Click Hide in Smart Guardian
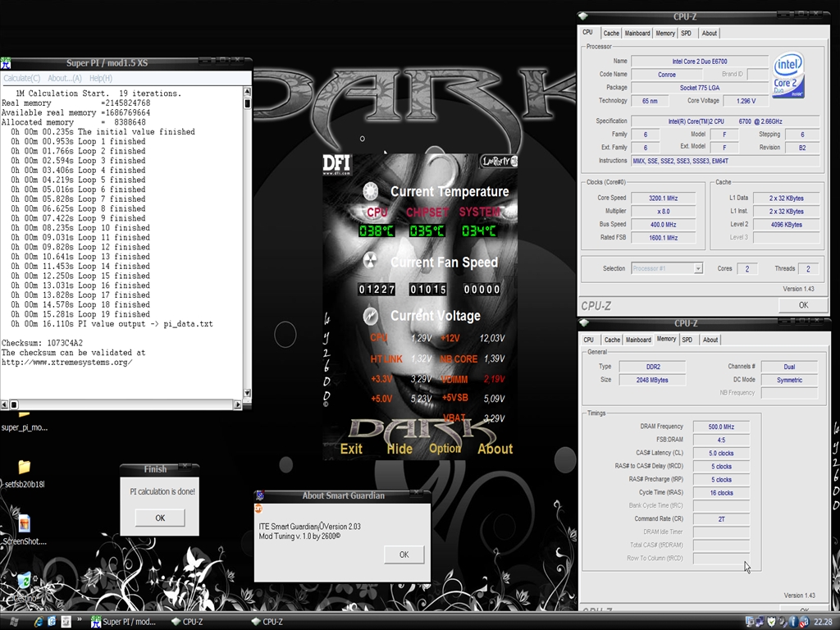The image size is (840, 630). tap(399, 449)
